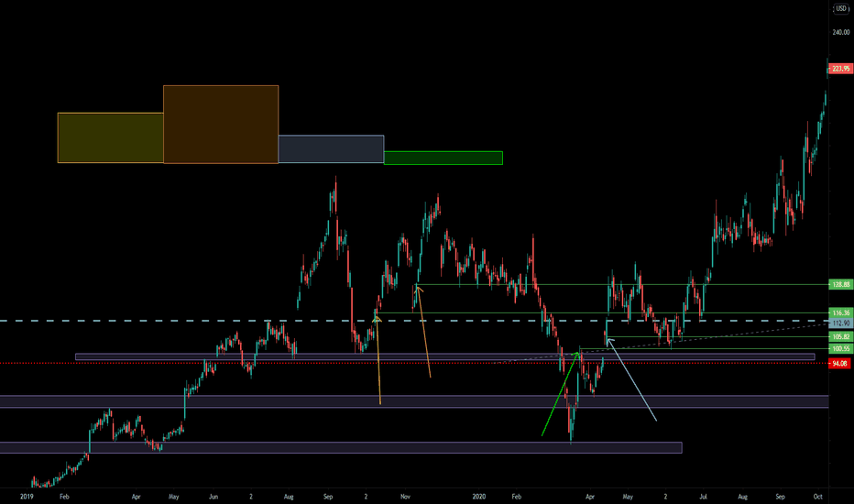Viewport: 854px width, 504px height.
Task: Select the yellow-olive rectangle drawing
Action: 111,137
